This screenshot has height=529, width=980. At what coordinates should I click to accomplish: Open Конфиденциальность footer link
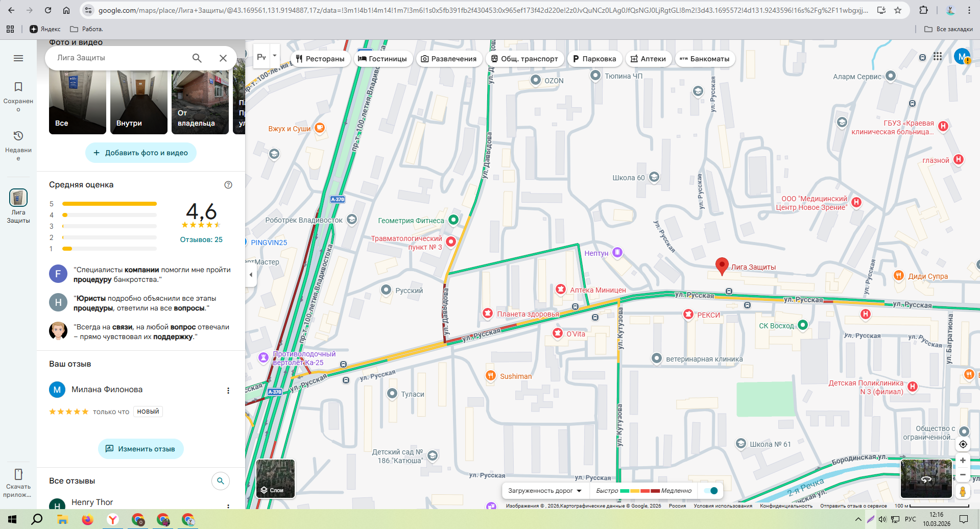[x=786, y=506]
